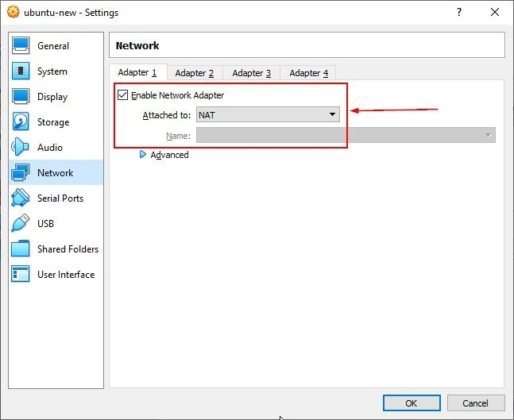Open the Display monitor icon
The height and width of the screenshot is (420, 514).
21,97
